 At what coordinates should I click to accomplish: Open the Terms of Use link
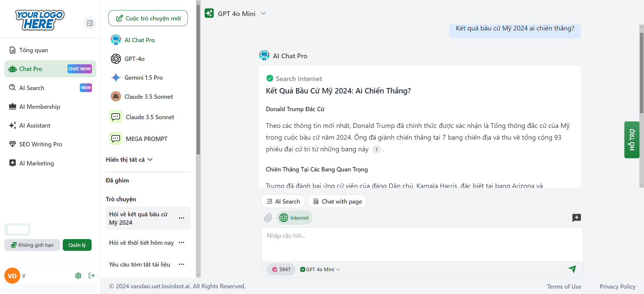click(x=564, y=287)
